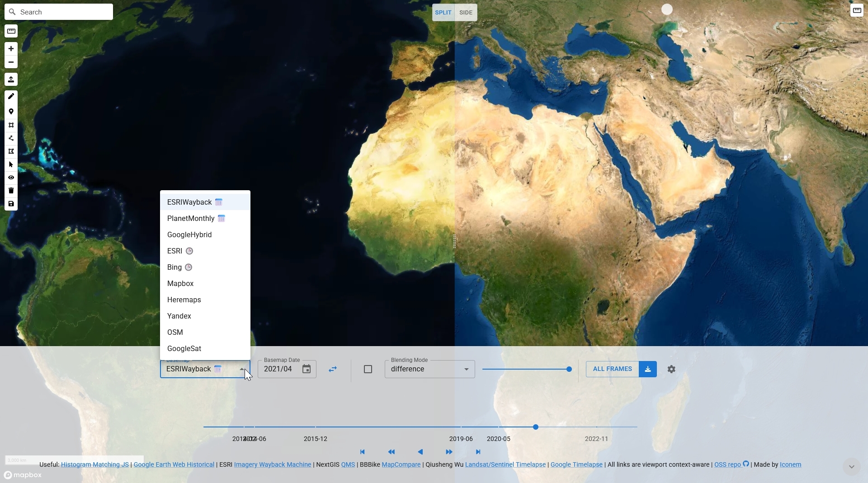
Task: Swap left and right maps
Action: pyautogui.click(x=333, y=369)
